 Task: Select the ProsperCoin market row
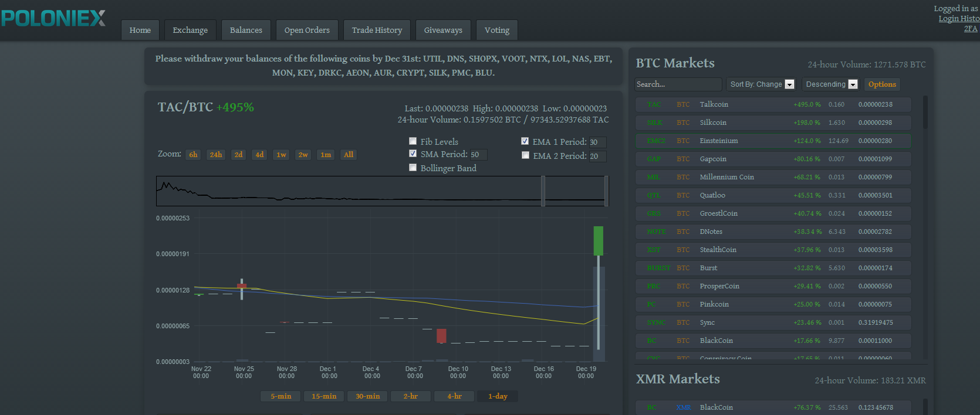(773, 286)
